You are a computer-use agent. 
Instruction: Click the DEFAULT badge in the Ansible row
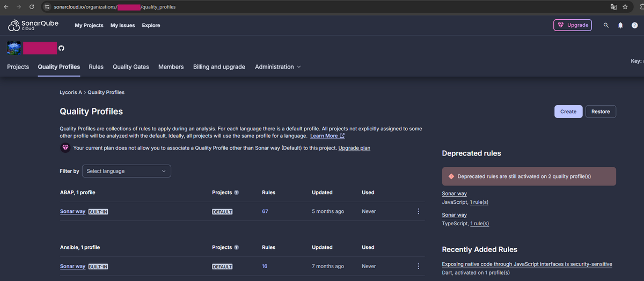tap(222, 267)
